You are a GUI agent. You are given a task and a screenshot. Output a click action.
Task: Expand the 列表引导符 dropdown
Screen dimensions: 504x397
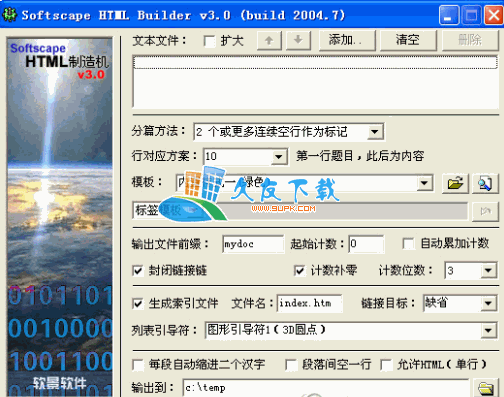click(488, 330)
